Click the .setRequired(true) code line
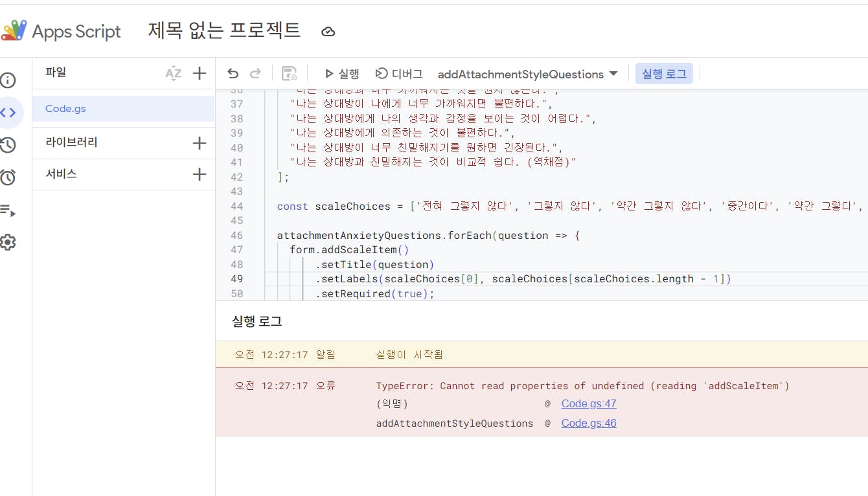The height and width of the screenshot is (496, 868). pos(375,294)
